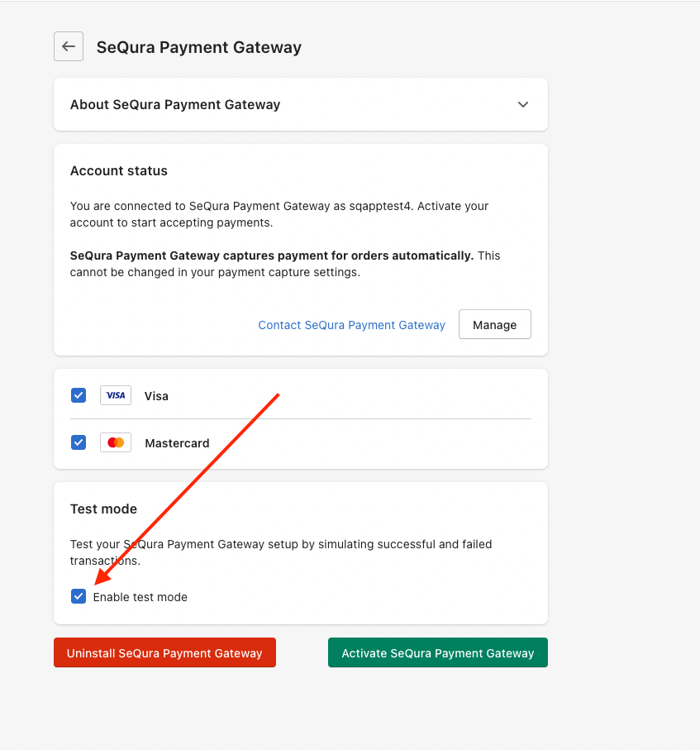The width and height of the screenshot is (700, 750).
Task: Open Contact SeQura Payment Gateway link
Action: tap(351, 325)
